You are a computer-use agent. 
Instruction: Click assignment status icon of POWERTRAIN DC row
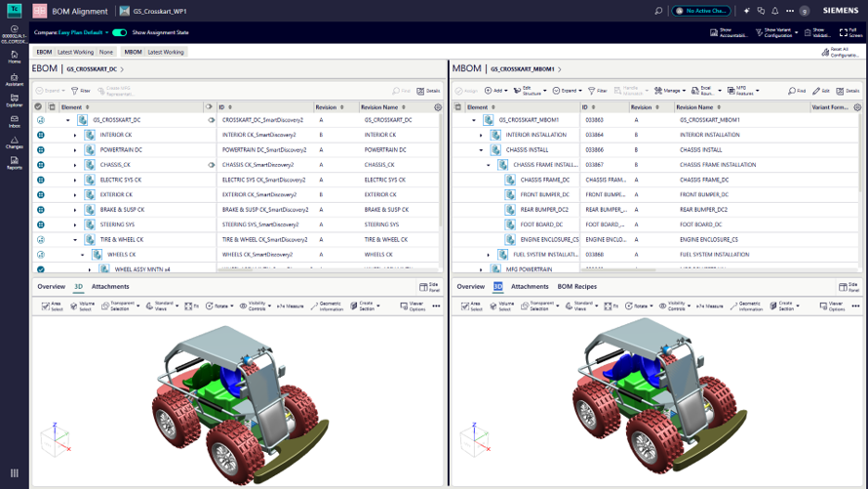pyautogui.click(x=40, y=150)
